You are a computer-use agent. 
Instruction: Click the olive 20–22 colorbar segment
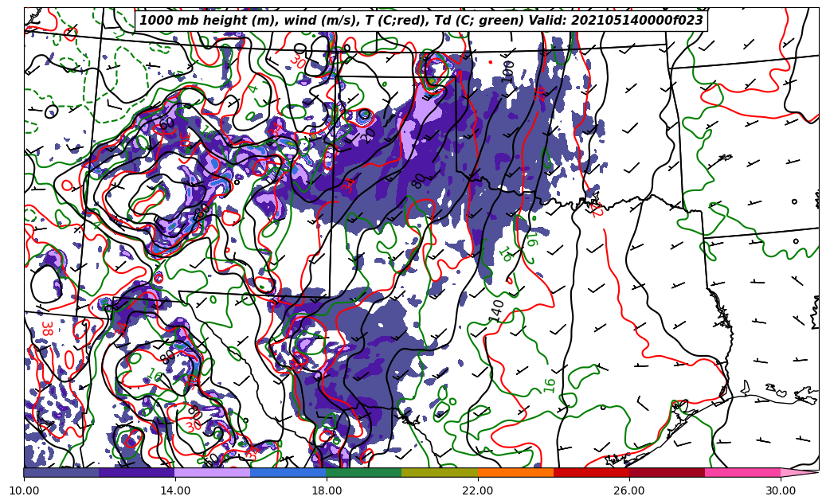440,472
